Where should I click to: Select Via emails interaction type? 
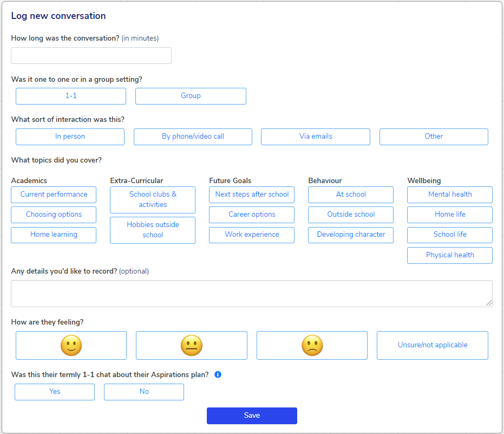click(316, 137)
